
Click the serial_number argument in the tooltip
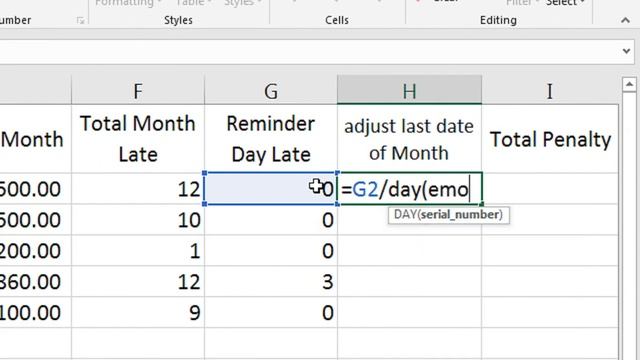pyautogui.click(x=460, y=215)
